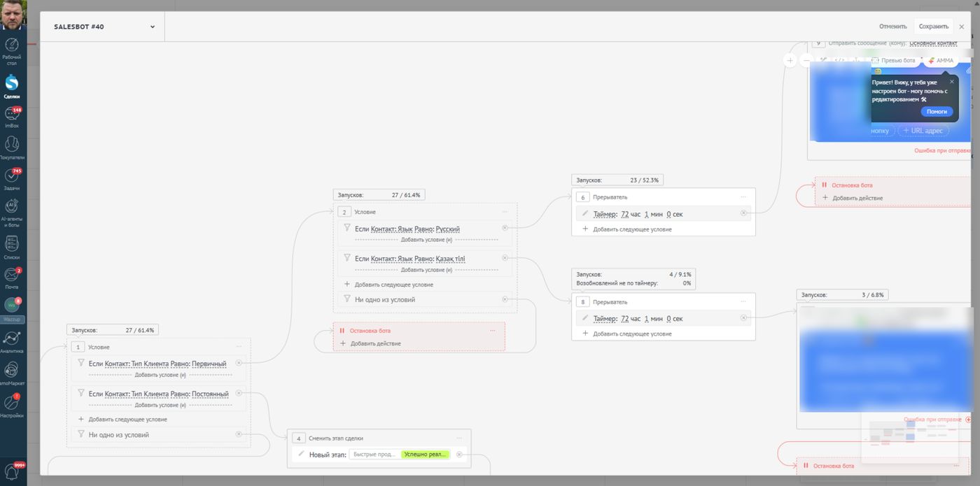Open the options menu of Условие block 1

tap(239, 347)
